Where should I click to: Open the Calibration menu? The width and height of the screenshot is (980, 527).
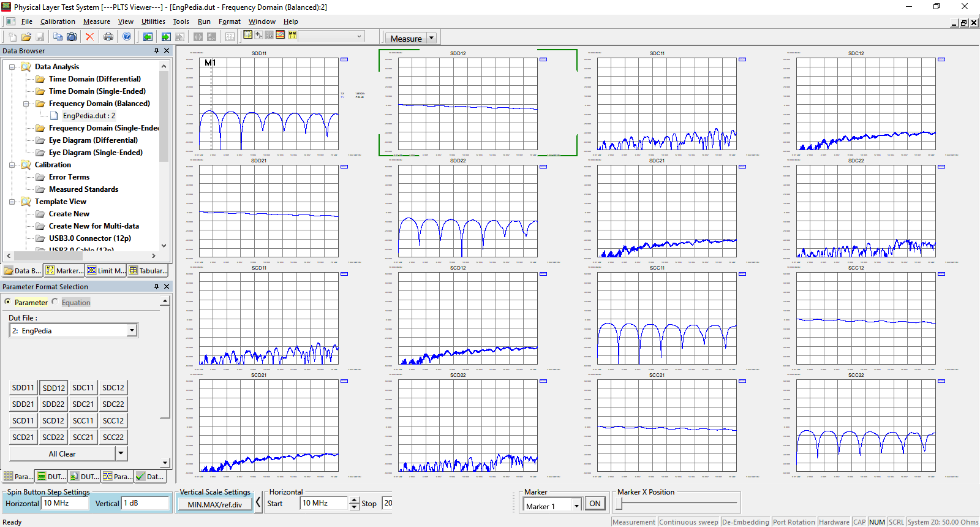pyautogui.click(x=58, y=21)
